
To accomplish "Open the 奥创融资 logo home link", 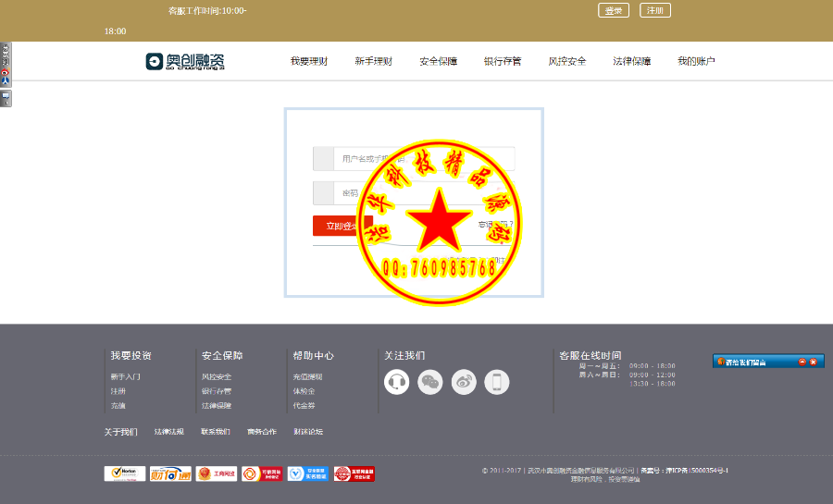I will [x=185, y=62].
